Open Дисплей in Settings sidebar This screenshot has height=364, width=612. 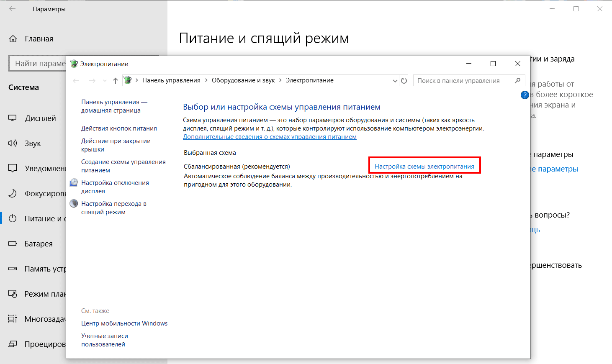40,118
